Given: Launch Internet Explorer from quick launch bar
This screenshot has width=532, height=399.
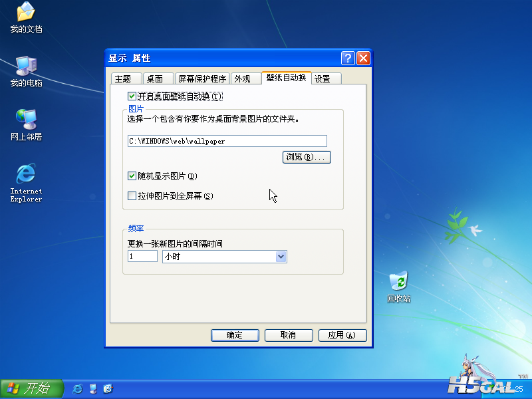Looking at the screenshot, I should pos(77,388).
